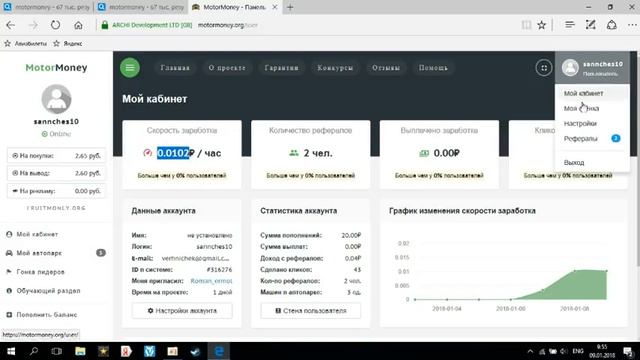Open Пополнить баланс in left sidebar
Viewport: 640px width, 360px height.
(x=47, y=315)
